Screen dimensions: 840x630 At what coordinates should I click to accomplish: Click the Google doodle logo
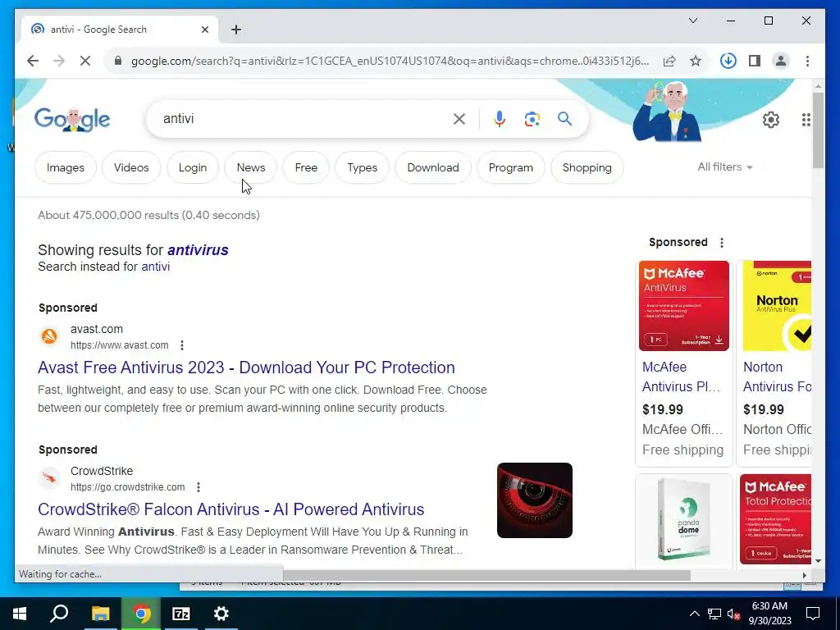click(72, 119)
